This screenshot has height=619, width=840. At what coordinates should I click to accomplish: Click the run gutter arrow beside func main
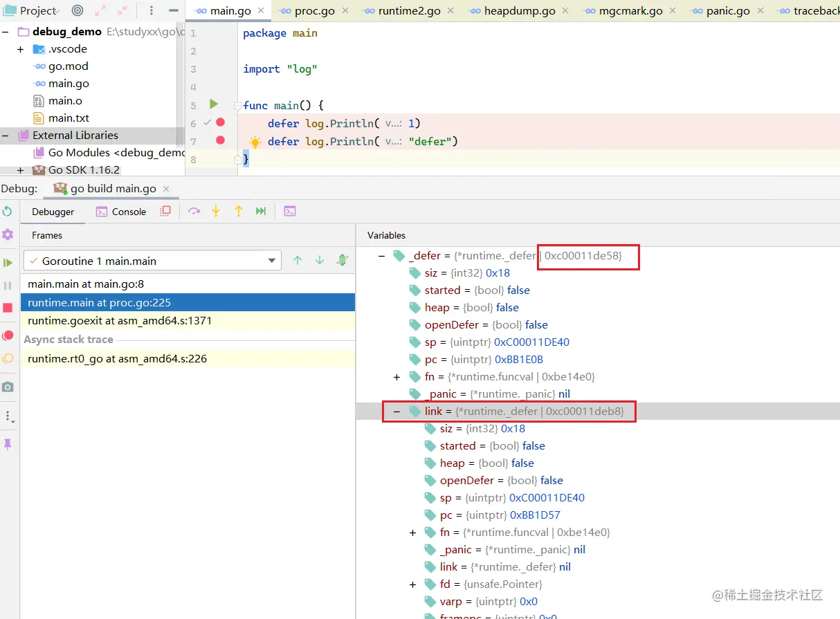point(214,104)
